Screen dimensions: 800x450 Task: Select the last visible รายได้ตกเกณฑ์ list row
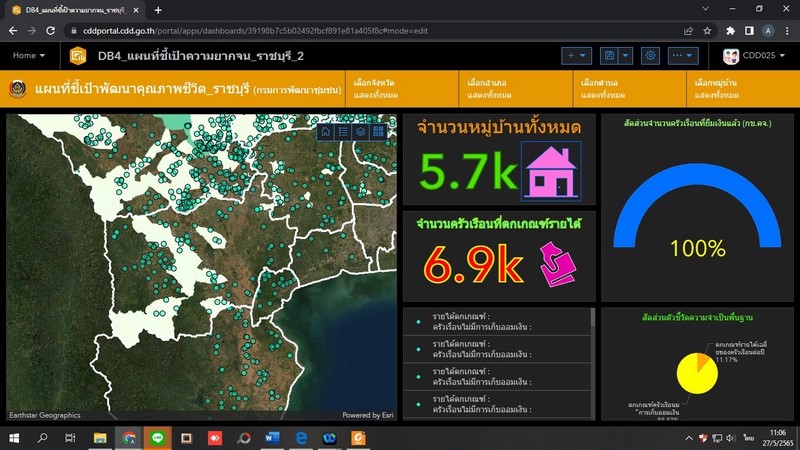coord(497,405)
